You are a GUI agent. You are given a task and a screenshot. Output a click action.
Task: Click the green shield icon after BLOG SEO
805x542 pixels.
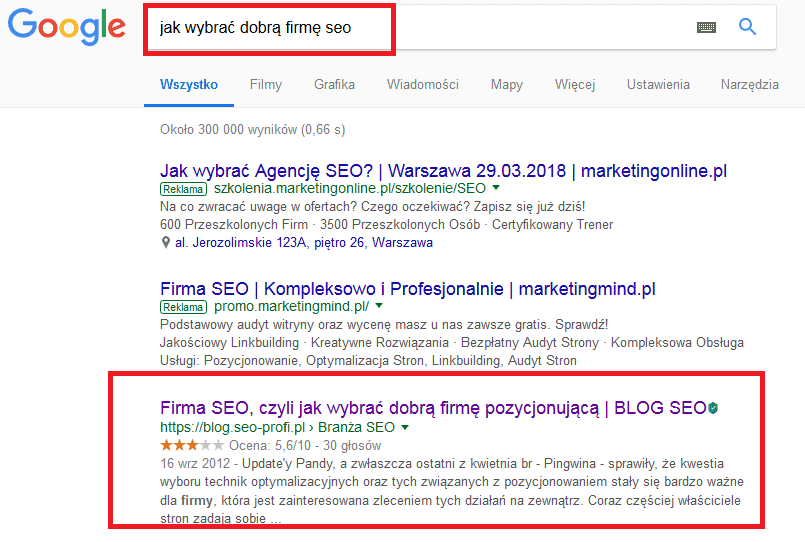(713, 408)
